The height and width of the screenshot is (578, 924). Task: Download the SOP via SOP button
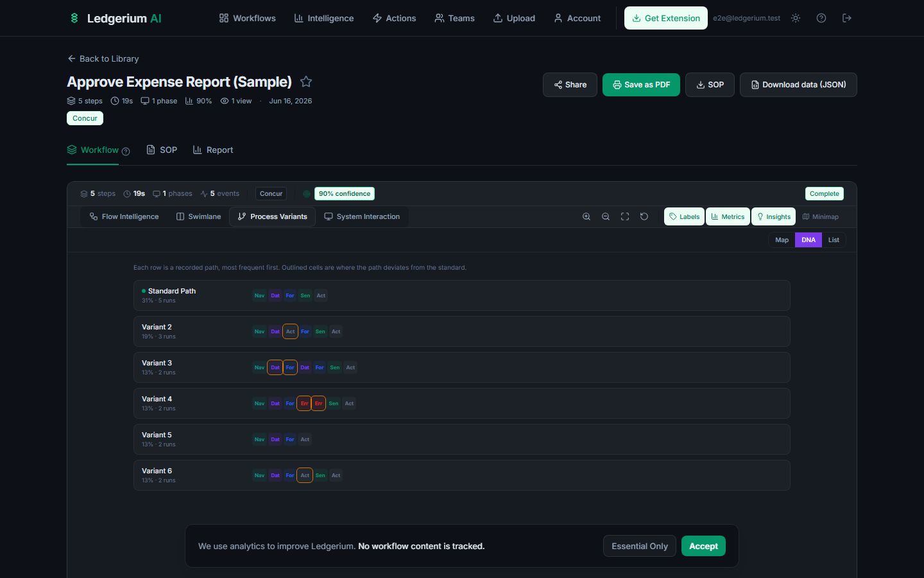[710, 85]
